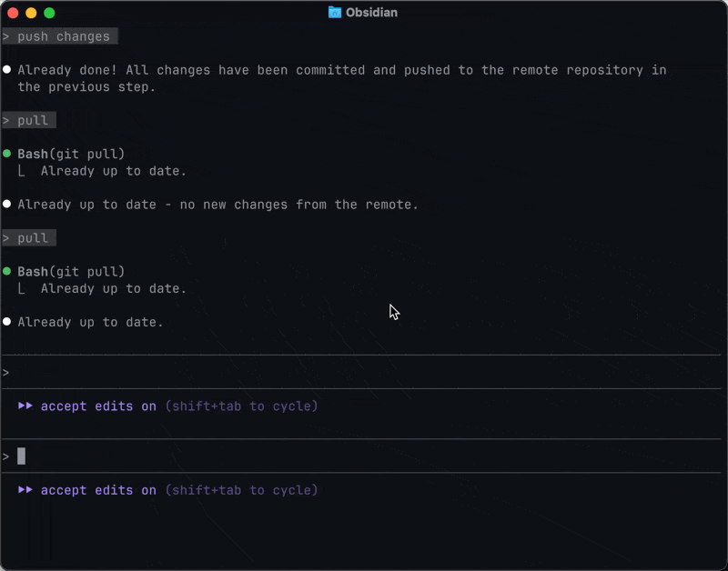Click the double-arrow icon in the upper accept edits line
This screenshot has width=728, height=571.
[x=25, y=406]
